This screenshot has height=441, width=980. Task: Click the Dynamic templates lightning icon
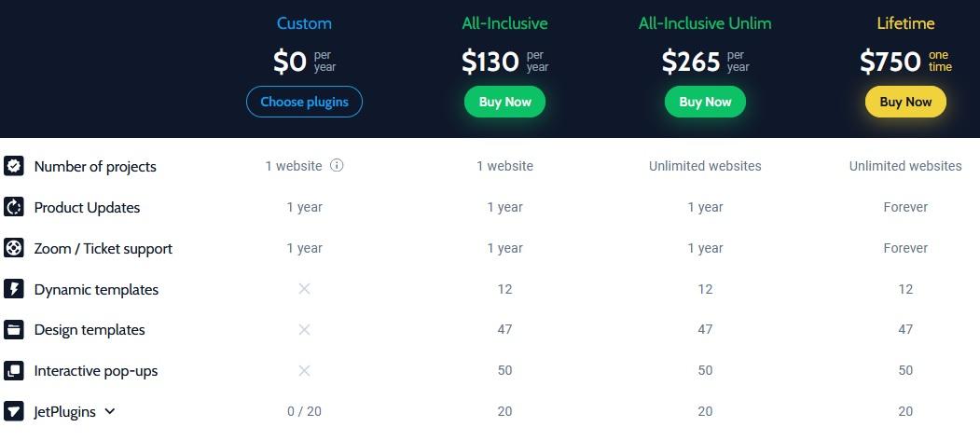(14, 289)
